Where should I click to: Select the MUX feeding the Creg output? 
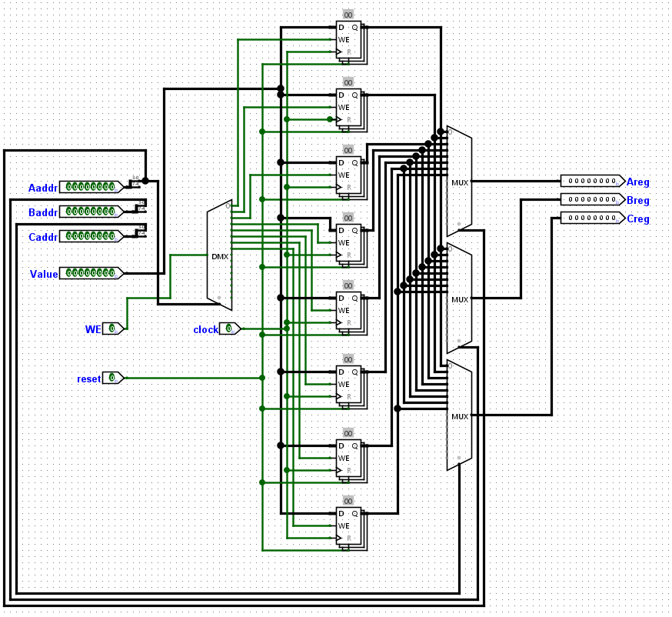click(459, 415)
